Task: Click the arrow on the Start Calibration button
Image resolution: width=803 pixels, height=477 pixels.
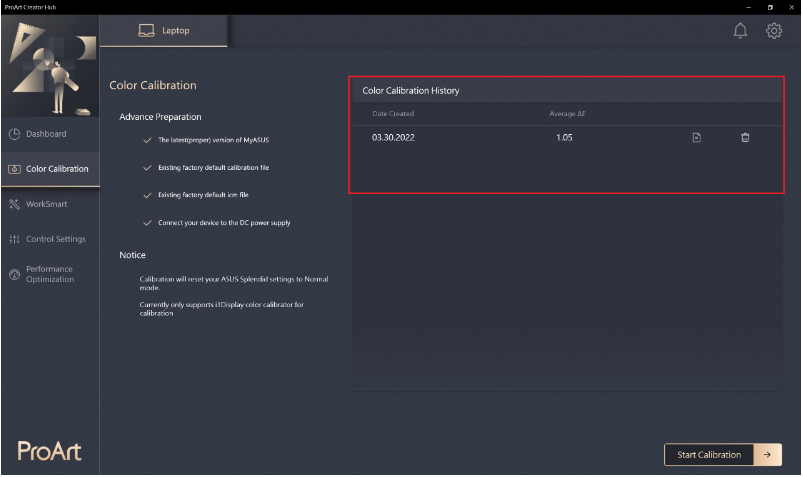Action: point(767,454)
